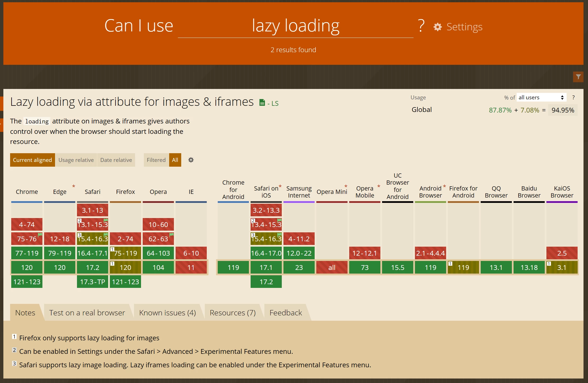Open Test on a real browser tab
The image size is (588, 383).
click(x=87, y=313)
